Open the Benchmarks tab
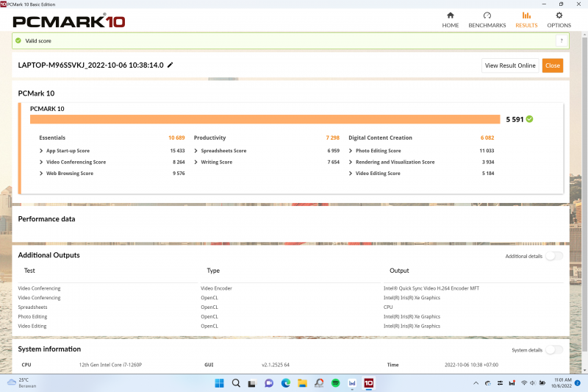Viewport: 588px width, 392px height. click(487, 20)
